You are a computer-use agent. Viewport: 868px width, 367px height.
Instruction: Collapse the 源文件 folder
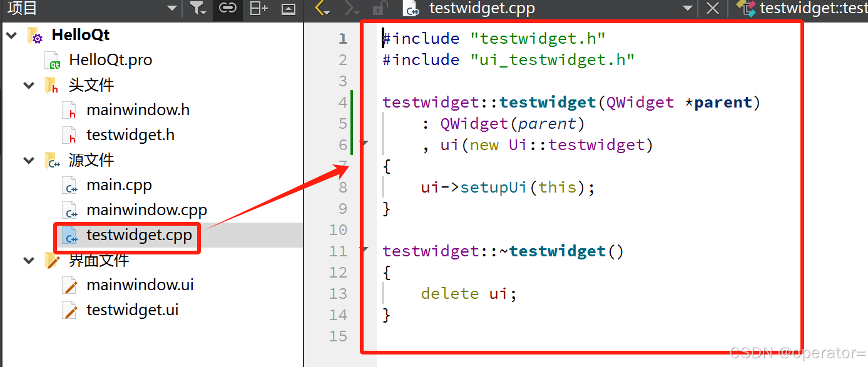pyautogui.click(x=29, y=161)
